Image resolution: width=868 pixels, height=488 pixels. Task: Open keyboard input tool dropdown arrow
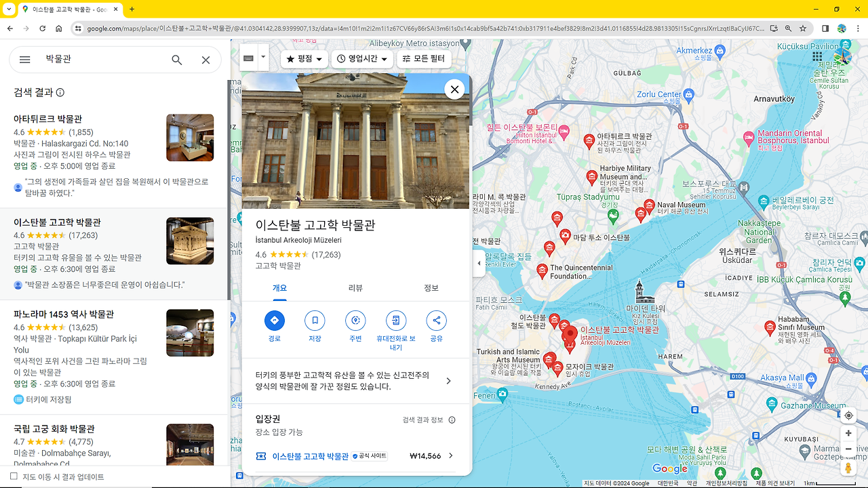(263, 58)
